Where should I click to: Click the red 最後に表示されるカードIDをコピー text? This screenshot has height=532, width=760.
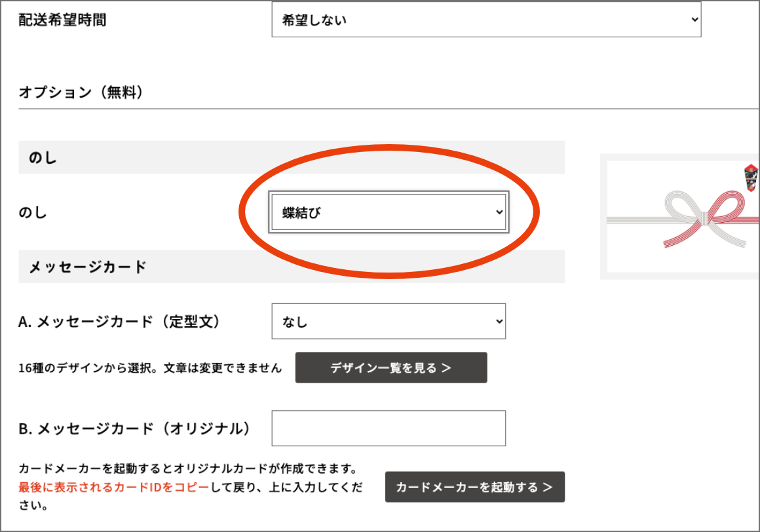click(x=113, y=487)
